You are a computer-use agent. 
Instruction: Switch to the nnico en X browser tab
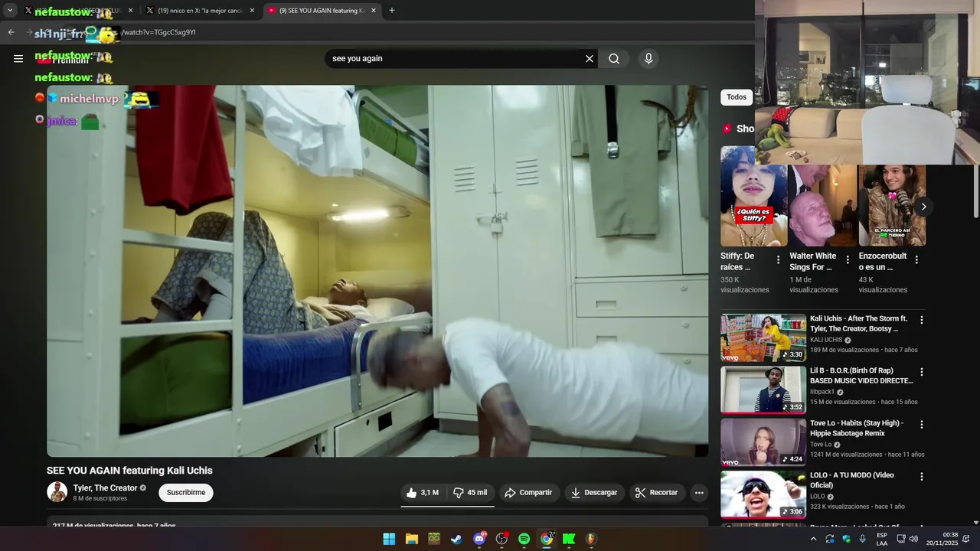199,11
